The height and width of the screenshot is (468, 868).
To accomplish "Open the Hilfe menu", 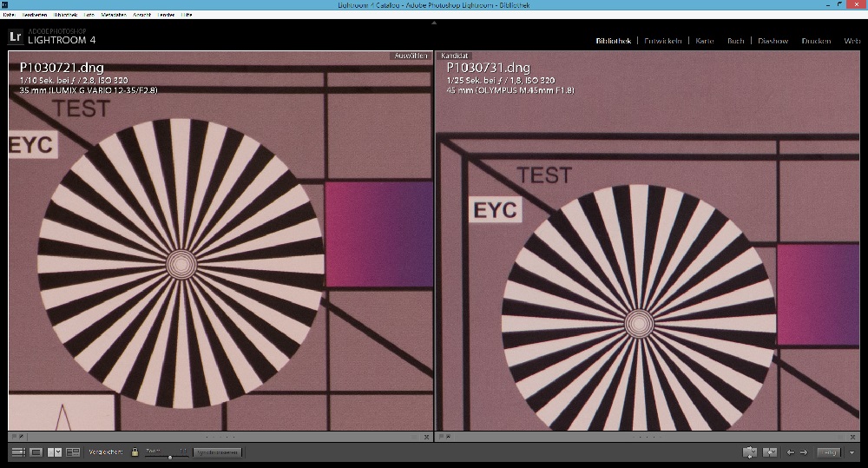I will click(187, 15).
